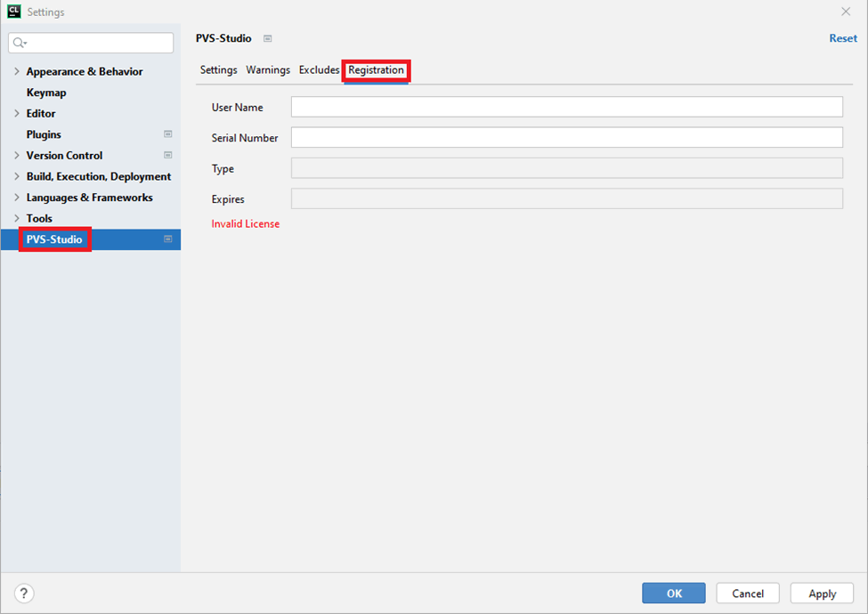Select the Registration tab
The width and height of the screenshot is (868, 614).
click(x=376, y=70)
